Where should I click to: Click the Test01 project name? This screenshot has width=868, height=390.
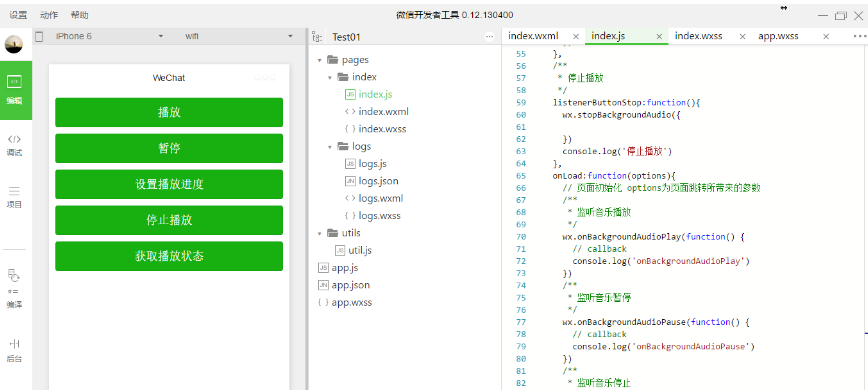click(347, 37)
